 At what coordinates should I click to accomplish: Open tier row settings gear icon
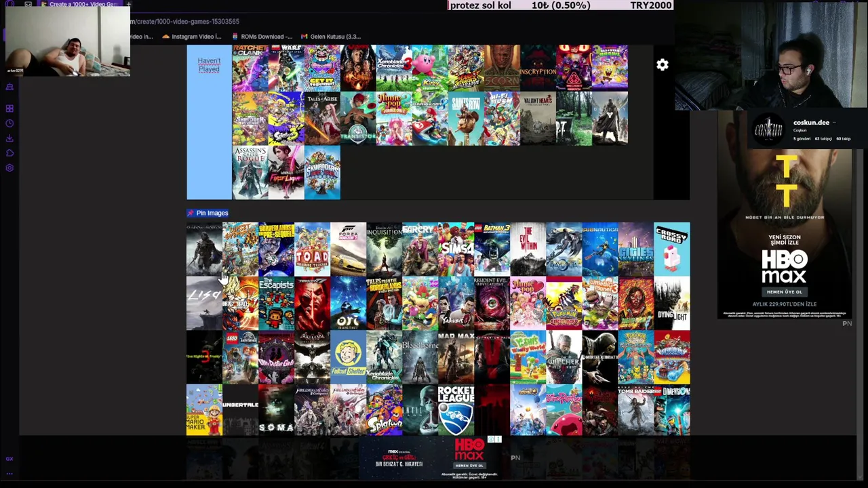(x=663, y=65)
